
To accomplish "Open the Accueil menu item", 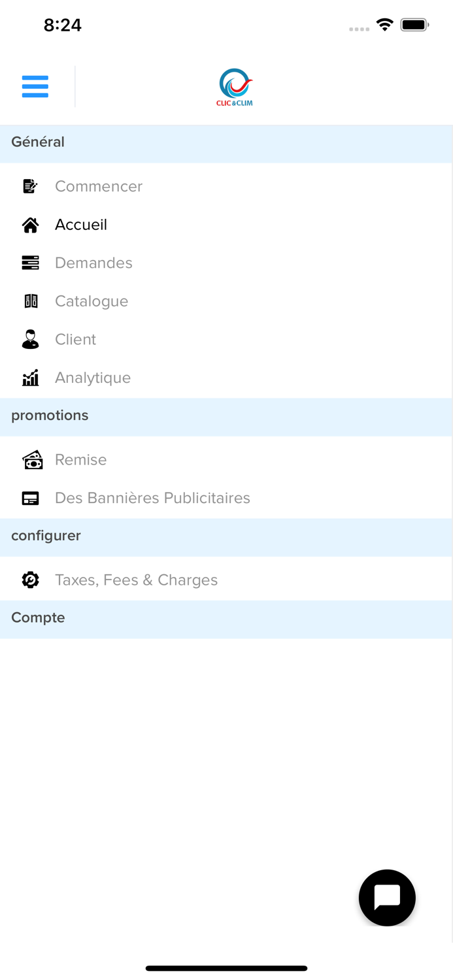I will point(81,225).
